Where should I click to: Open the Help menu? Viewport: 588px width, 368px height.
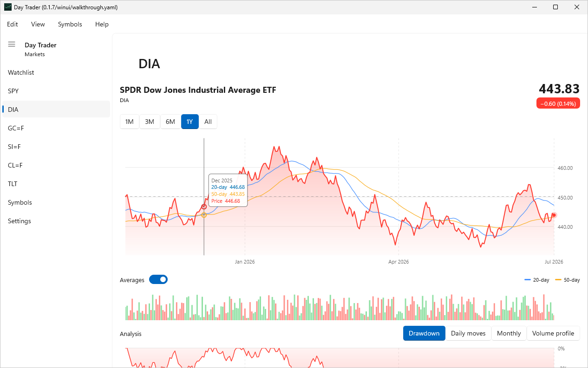[x=102, y=24]
